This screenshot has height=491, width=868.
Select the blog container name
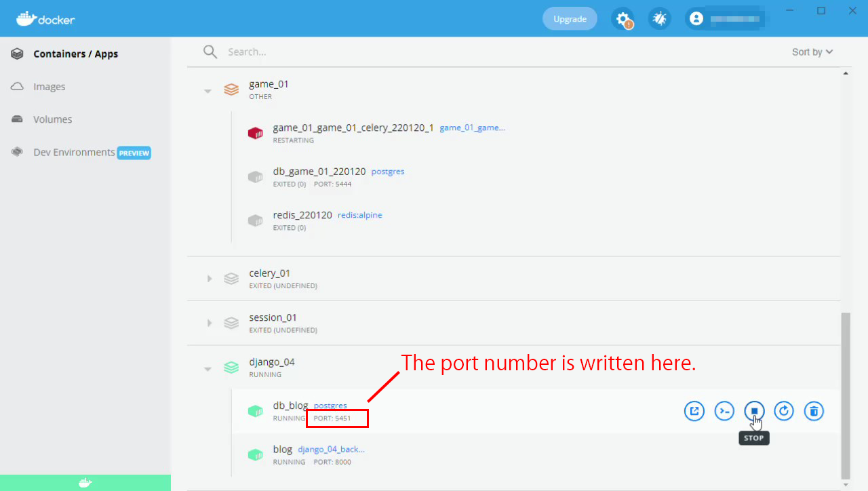(283, 449)
